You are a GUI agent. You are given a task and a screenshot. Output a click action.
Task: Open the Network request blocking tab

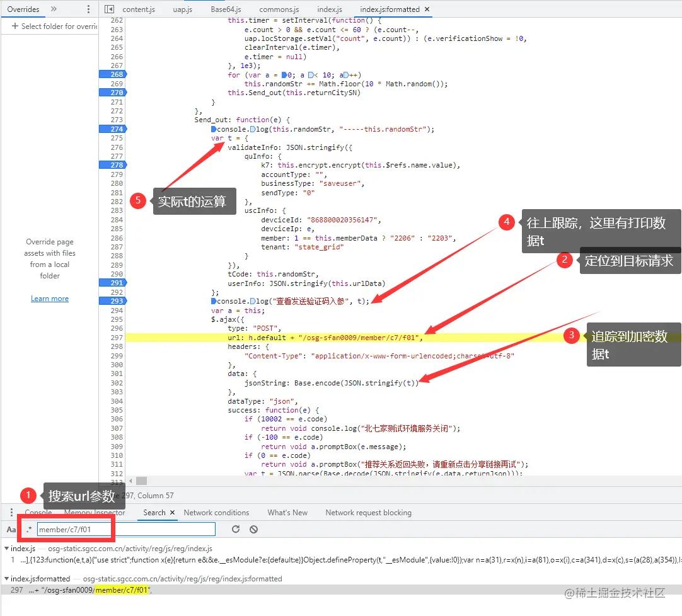click(368, 513)
